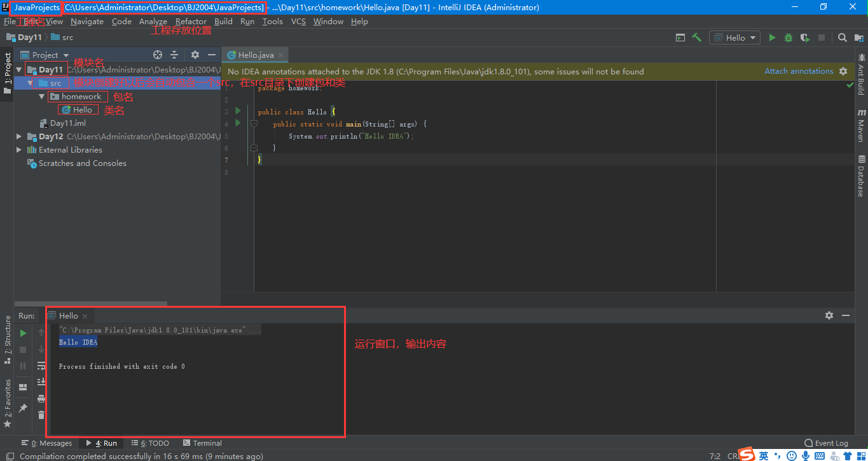The height and width of the screenshot is (461, 868).
Task: Open Run panel settings gear icon
Action: coord(829,315)
